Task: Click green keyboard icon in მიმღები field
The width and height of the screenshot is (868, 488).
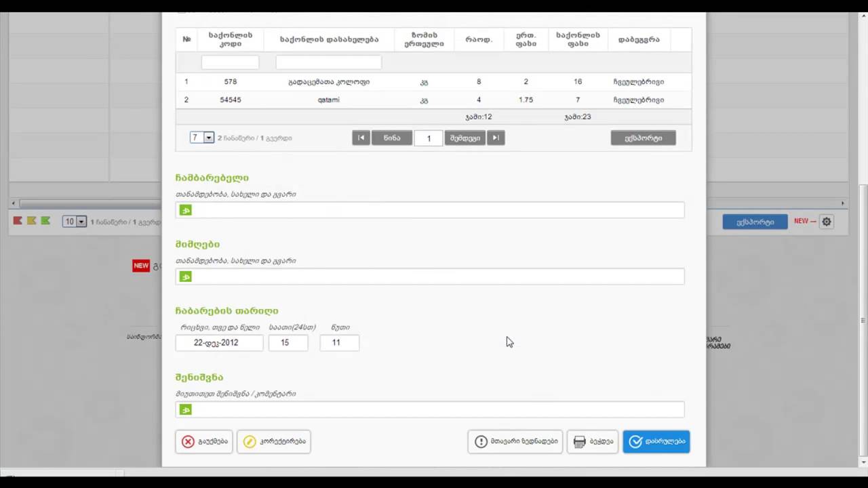Action: 185,277
